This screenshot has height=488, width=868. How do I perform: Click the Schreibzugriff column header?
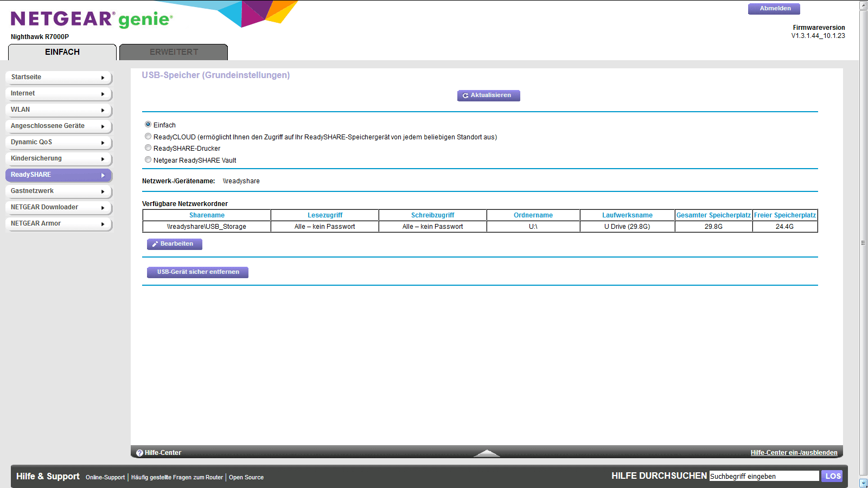pyautogui.click(x=432, y=215)
